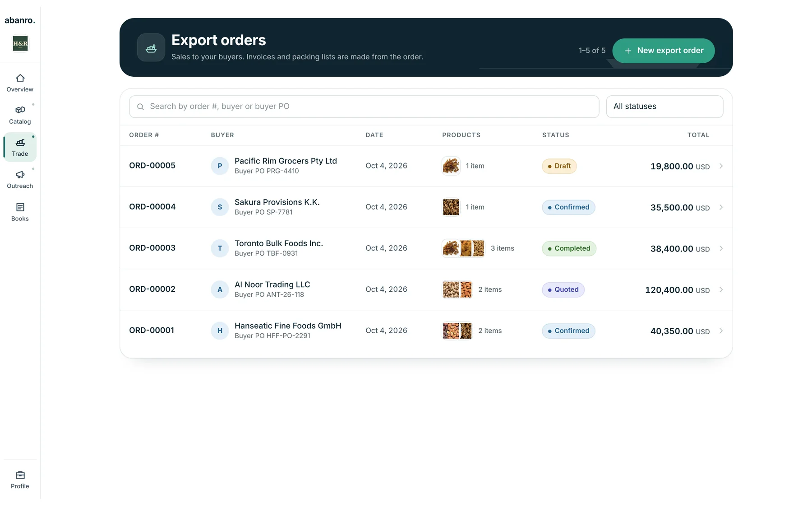This screenshot has height=508, width=812.
Task: Click the 38,400.00 USD total
Action: pyautogui.click(x=680, y=249)
